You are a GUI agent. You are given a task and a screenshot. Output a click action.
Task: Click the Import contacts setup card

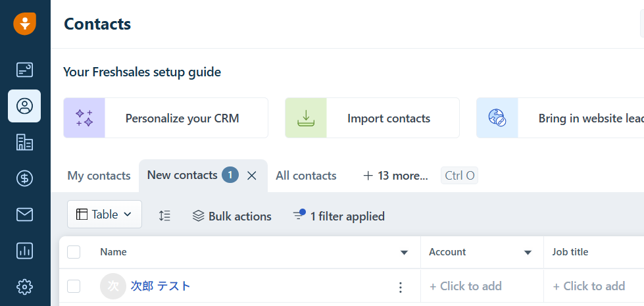pyautogui.click(x=372, y=118)
